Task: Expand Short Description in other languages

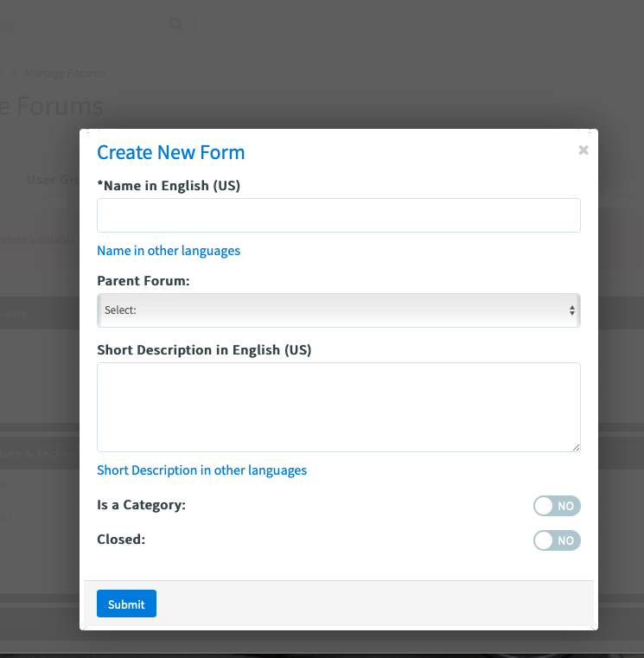Action: tap(201, 470)
